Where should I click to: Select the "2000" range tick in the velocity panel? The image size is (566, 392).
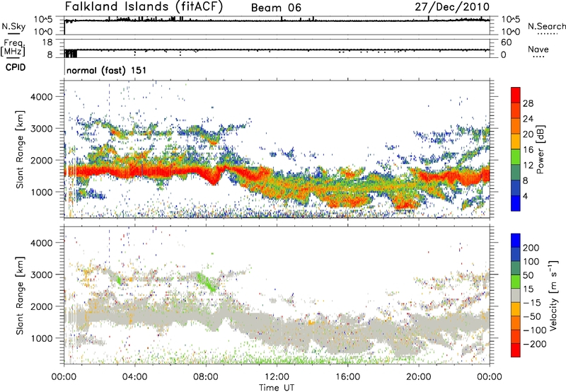[41, 306]
